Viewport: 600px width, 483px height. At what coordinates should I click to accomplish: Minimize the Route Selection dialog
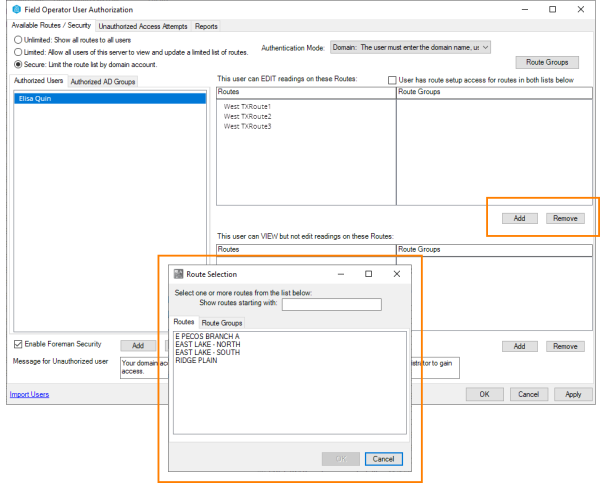[x=341, y=274]
